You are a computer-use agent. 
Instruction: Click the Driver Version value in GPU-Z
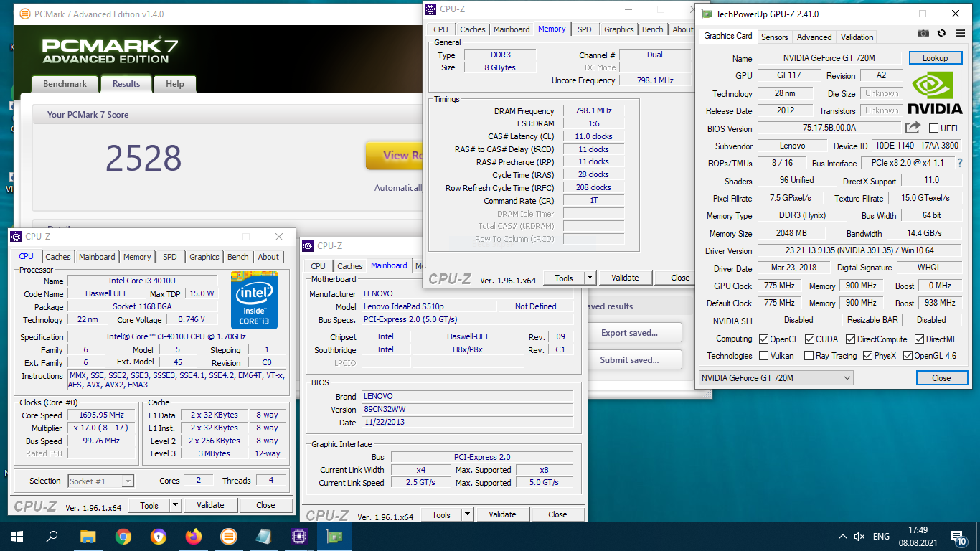click(859, 250)
